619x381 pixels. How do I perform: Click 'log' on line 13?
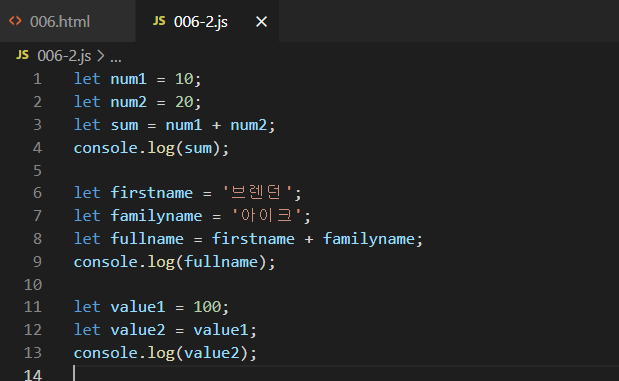click(x=161, y=353)
